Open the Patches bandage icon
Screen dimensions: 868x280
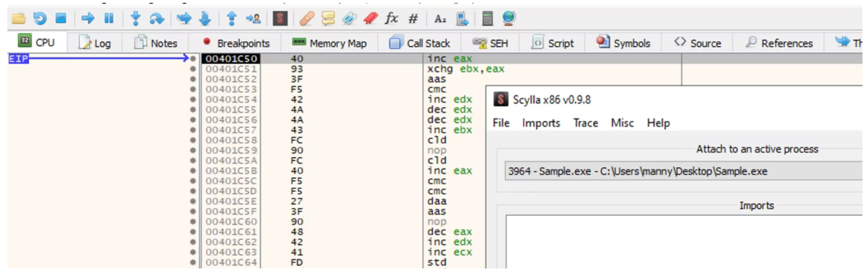click(x=306, y=19)
